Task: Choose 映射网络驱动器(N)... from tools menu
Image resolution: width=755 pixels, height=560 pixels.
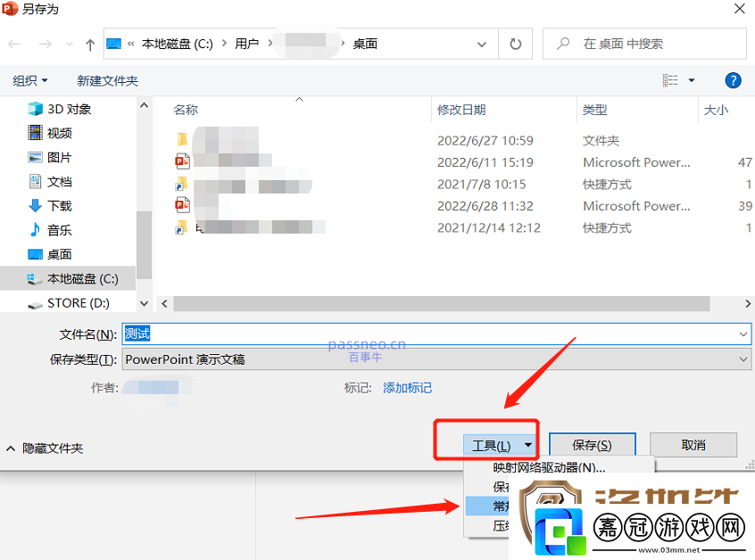Action: click(x=549, y=467)
